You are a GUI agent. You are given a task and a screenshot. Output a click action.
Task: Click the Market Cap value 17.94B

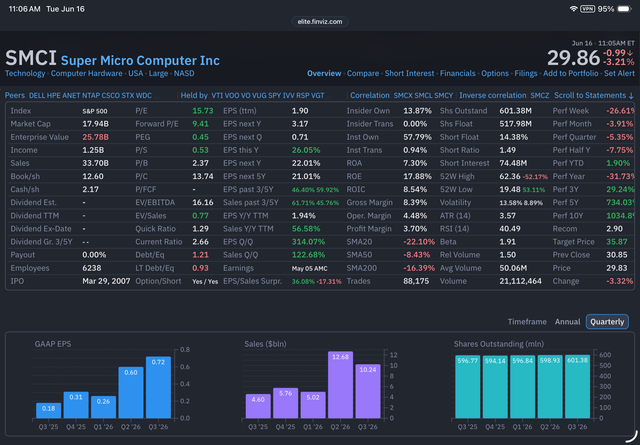95,124
